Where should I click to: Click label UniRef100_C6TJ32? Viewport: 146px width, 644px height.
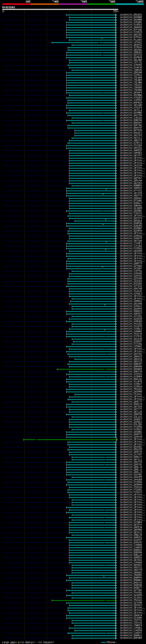pyautogui.click(x=131, y=63)
